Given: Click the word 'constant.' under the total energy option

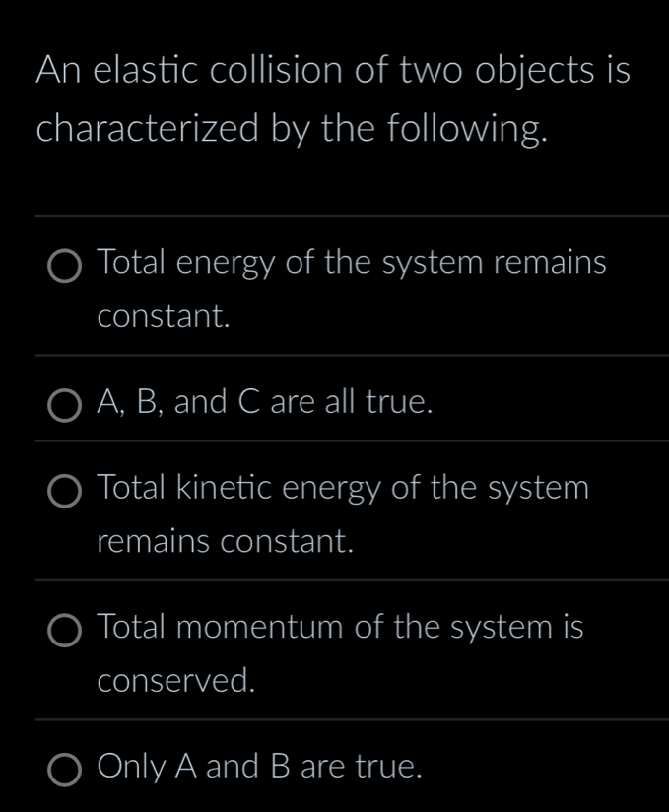Looking at the screenshot, I should click(166, 316).
